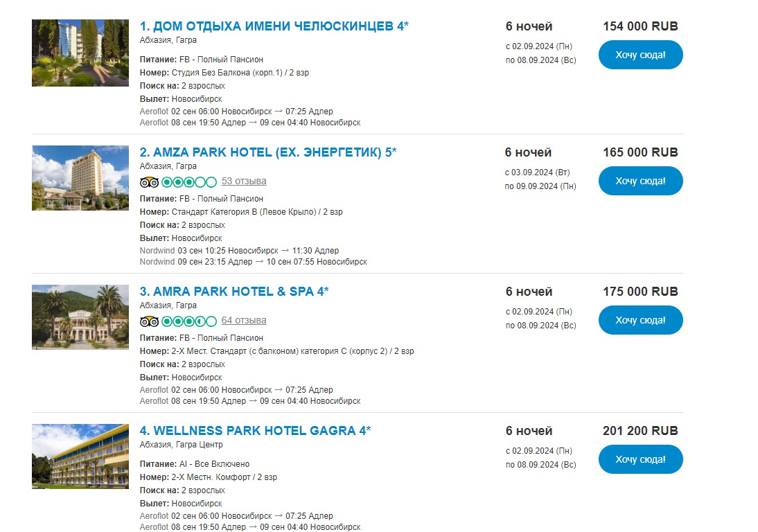Open the Amza Park Hotel photo thumbnail
This screenshot has width=758, height=532.
point(80,178)
